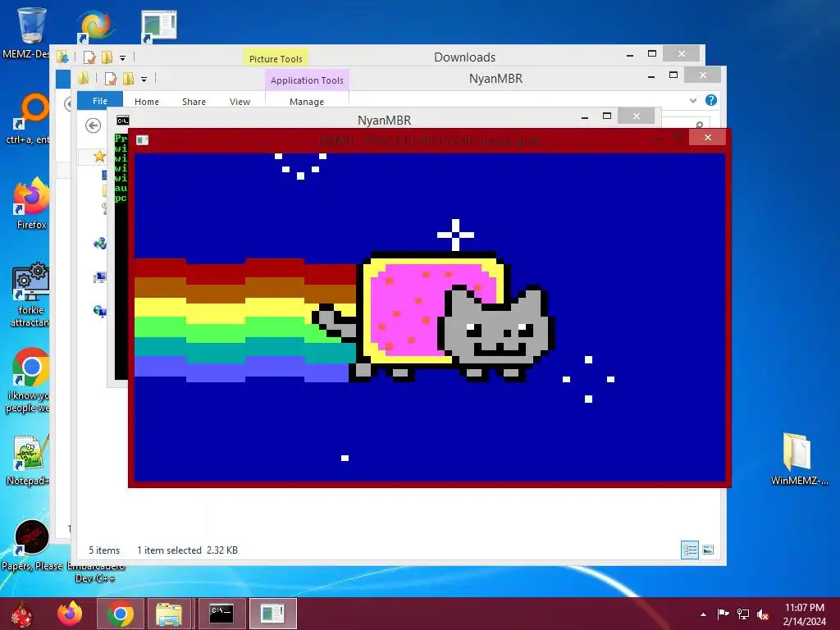
Task: Select Papers, Please desktop shortcut
Action: 31,545
